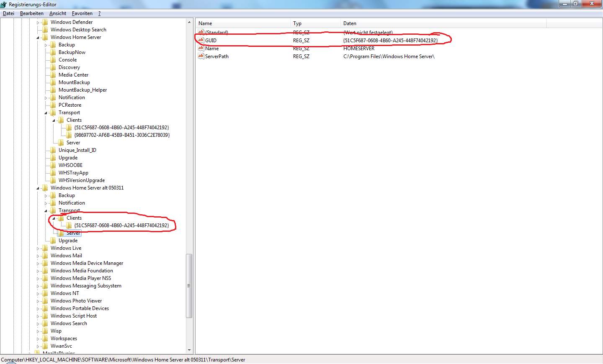Click the MountBackup_Helper folder icon

point(53,90)
